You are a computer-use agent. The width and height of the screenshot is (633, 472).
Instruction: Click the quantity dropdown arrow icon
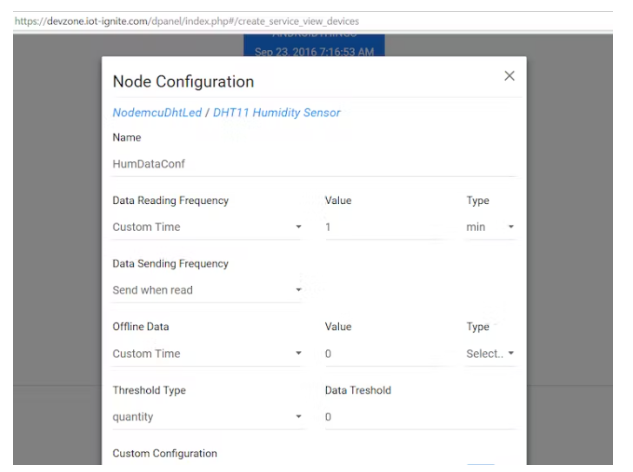[x=298, y=417]
